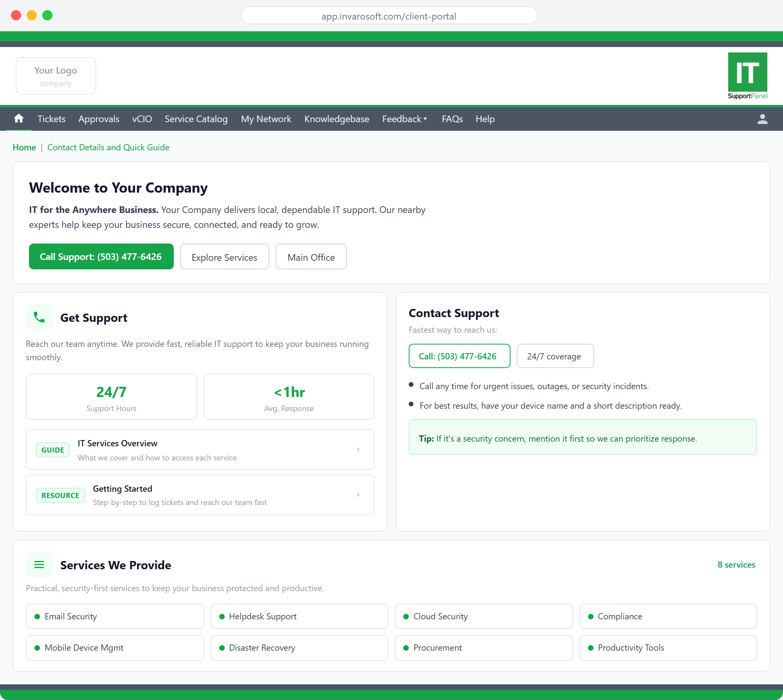Open the IT Services Overview chevron
Image resolution: width=783 pixels, height=700 pixels.
(358, 449)
